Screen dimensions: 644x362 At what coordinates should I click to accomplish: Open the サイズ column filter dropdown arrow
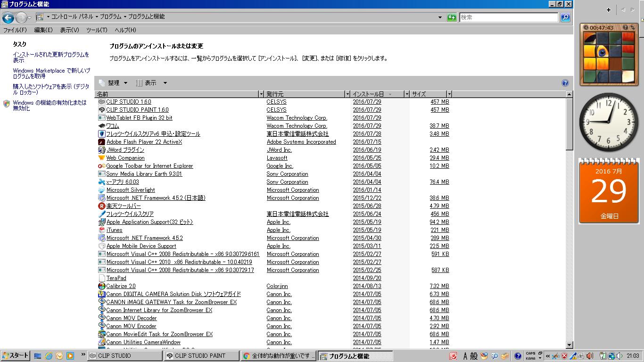pyautogui.click(x=449, y=94)
